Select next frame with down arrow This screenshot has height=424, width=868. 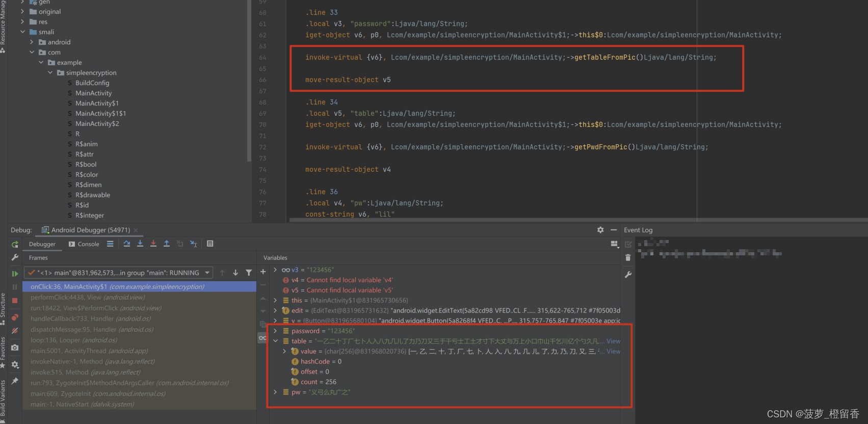[x=235, y=273]
